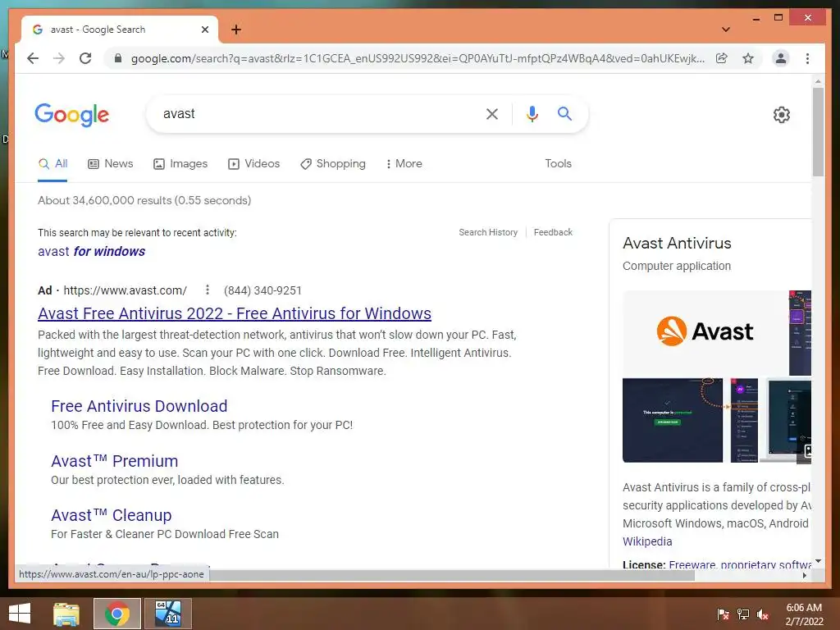Viewport: 840px width, 630px height.
Task: Click the avast search input field
Action: pyautogui.click(x=316, y=113)
